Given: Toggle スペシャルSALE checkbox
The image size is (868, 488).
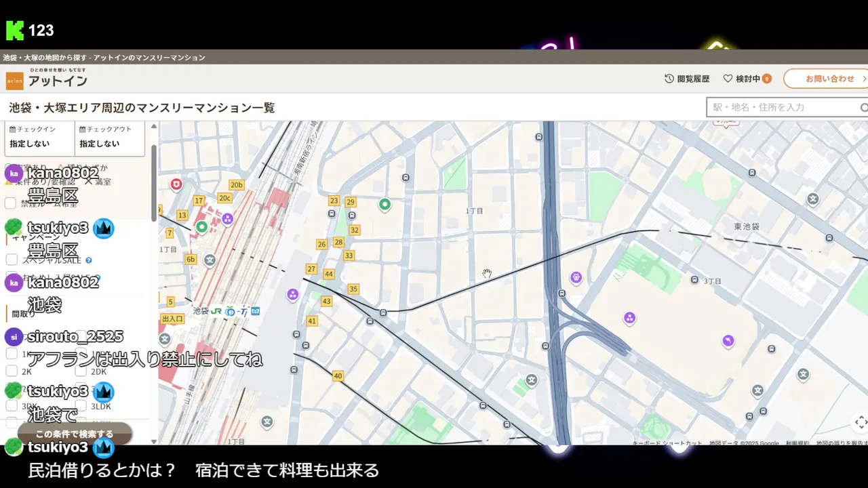Looking at the screenshot, I should (12, 260).
